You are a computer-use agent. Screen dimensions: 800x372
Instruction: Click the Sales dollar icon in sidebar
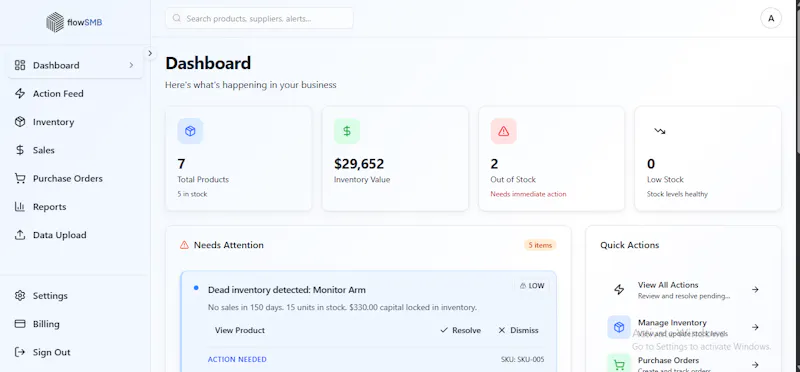pos(20,150)
